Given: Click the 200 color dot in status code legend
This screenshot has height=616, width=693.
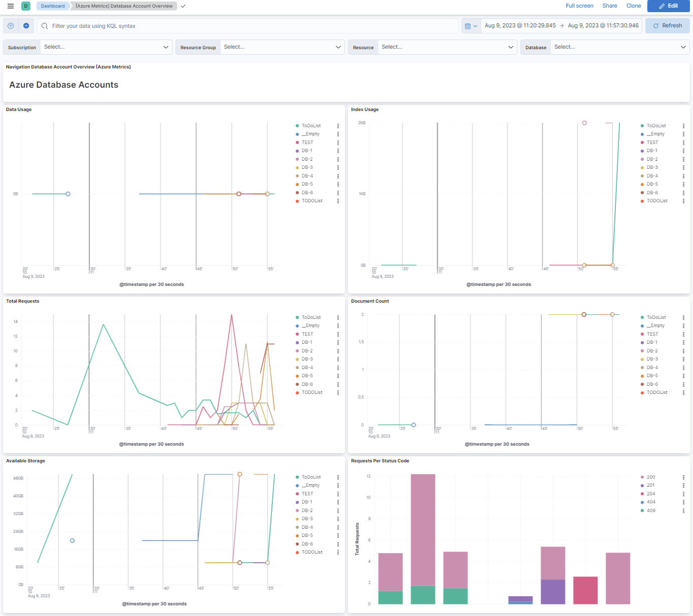Looking at the screenshot, I should 642,477.
